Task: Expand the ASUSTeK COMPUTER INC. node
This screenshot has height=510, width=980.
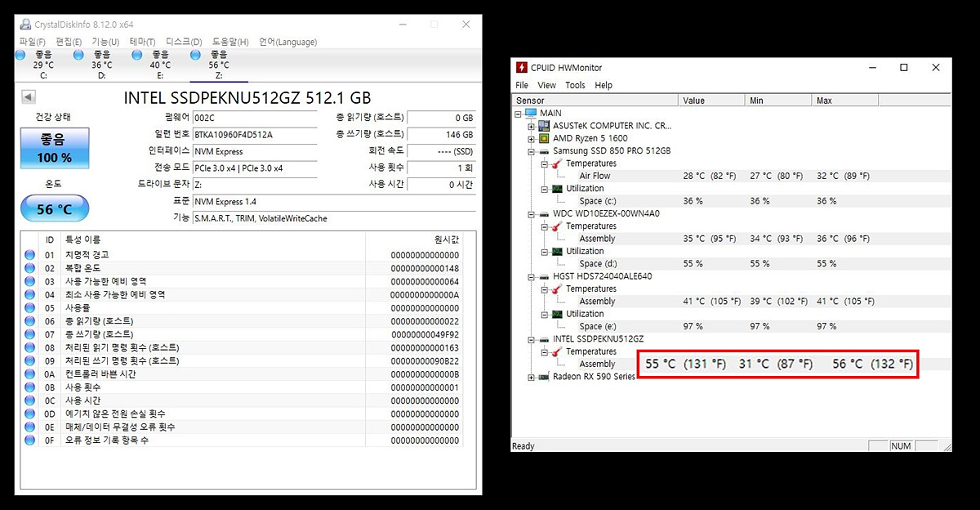Action: click(532, 126)
